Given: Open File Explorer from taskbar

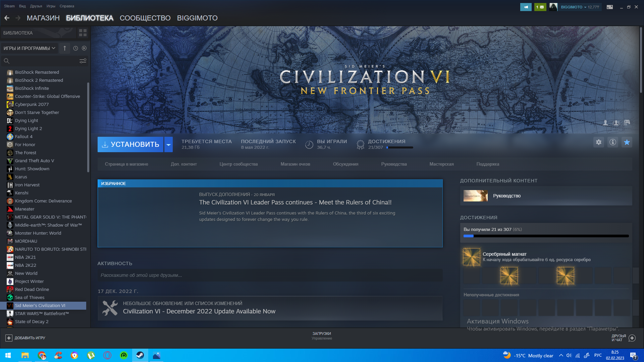Looking at the screenshot, I should (25, 355).
